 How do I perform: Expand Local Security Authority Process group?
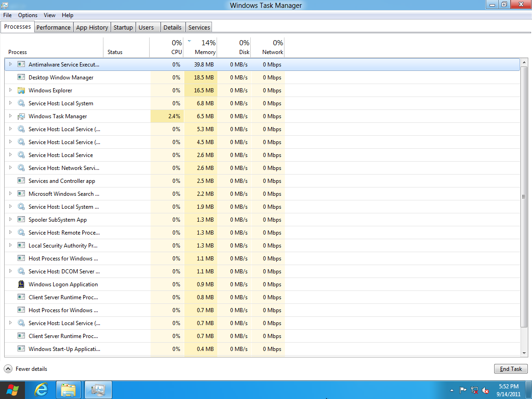(x=10, y=245)
